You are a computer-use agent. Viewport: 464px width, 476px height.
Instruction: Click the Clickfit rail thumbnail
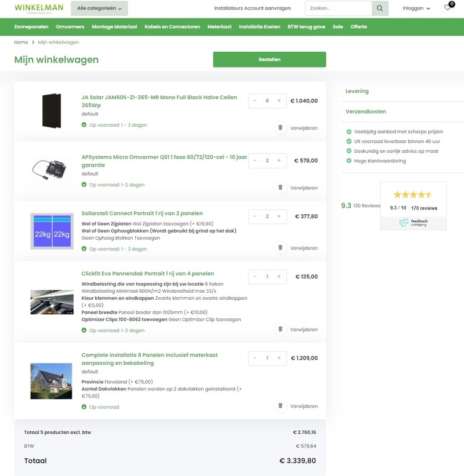[52, 302]
